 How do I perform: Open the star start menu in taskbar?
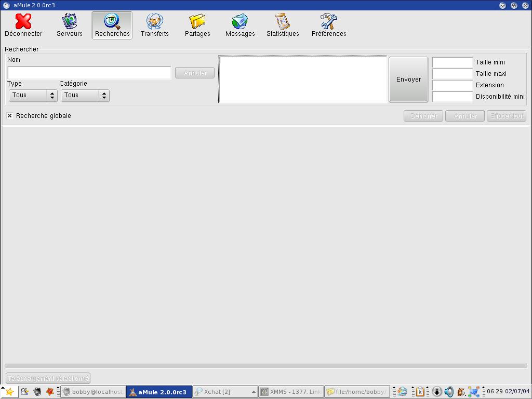(9, 392)
